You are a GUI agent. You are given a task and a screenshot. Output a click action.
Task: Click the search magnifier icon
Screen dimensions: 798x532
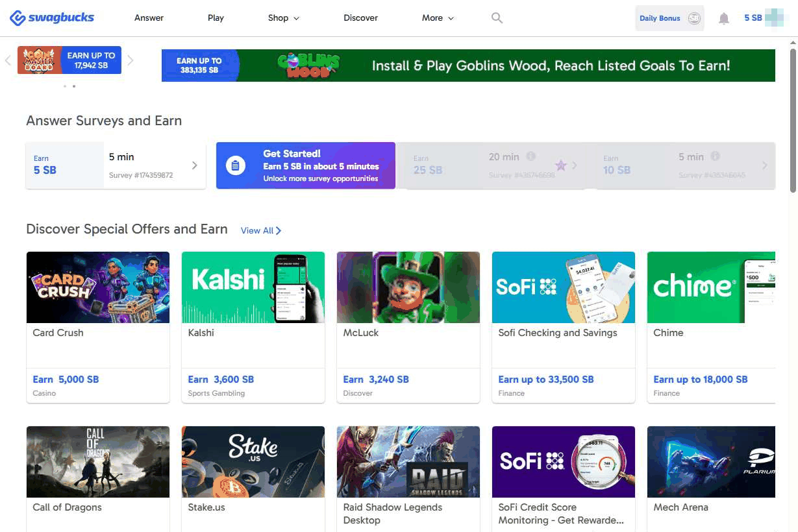coord(497,18)
